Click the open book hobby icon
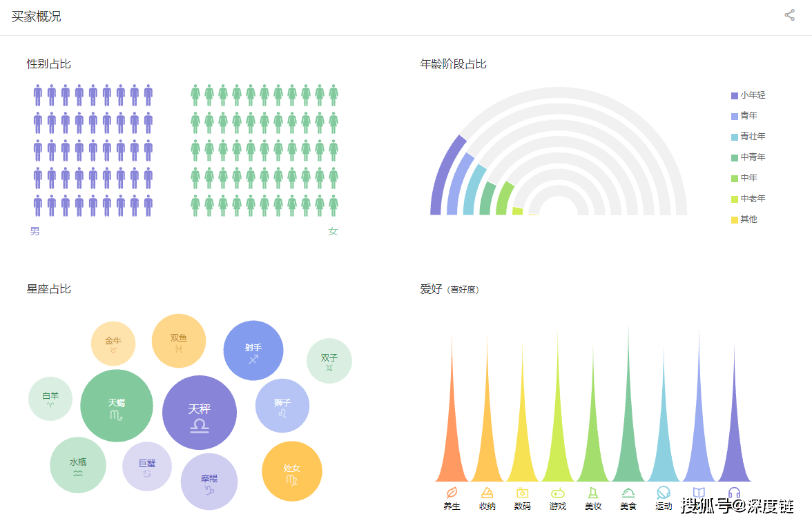The width and height of the screenshot is (812, 523). [699, 493]
